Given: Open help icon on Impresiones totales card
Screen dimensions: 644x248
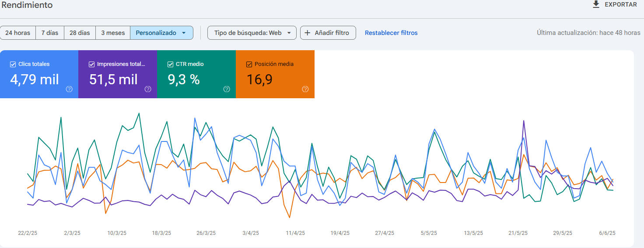Looking at the screenshot, I should [148, 89].
